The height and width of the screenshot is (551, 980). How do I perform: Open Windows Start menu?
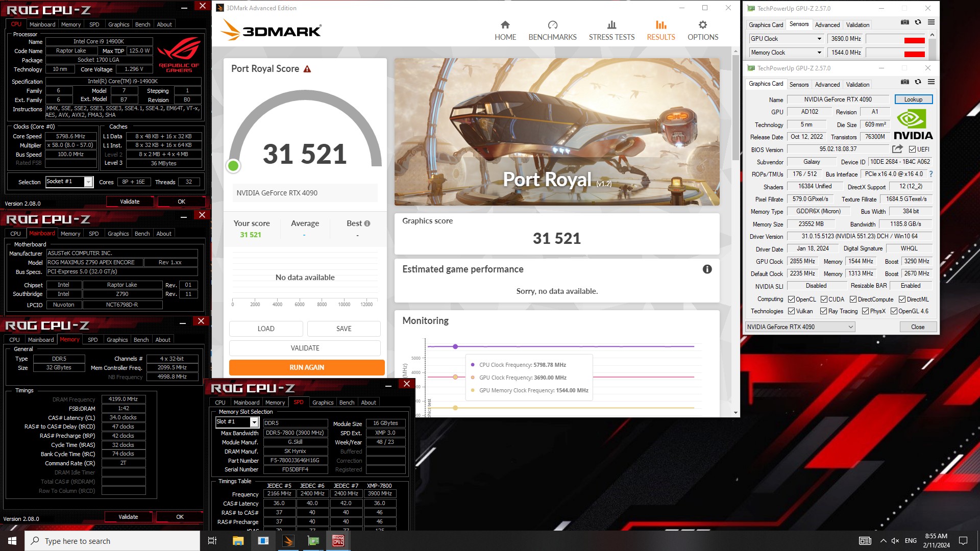[x=12, y=541]
